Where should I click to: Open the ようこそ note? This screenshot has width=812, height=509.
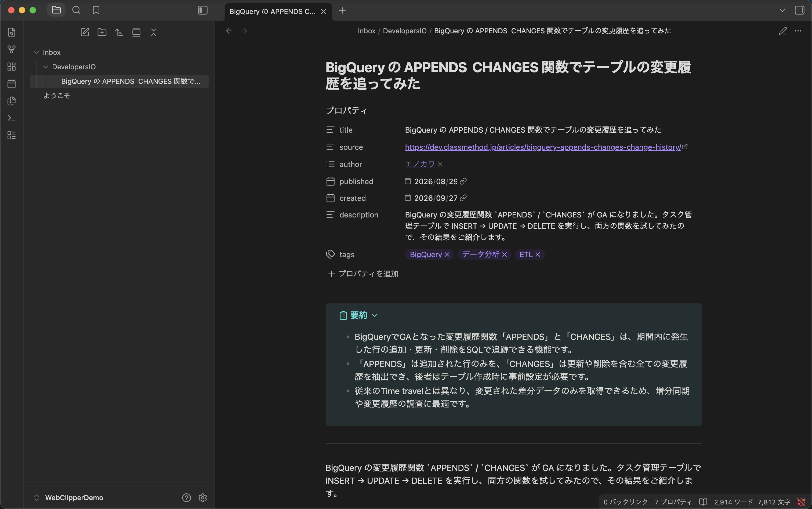[57, 96]
